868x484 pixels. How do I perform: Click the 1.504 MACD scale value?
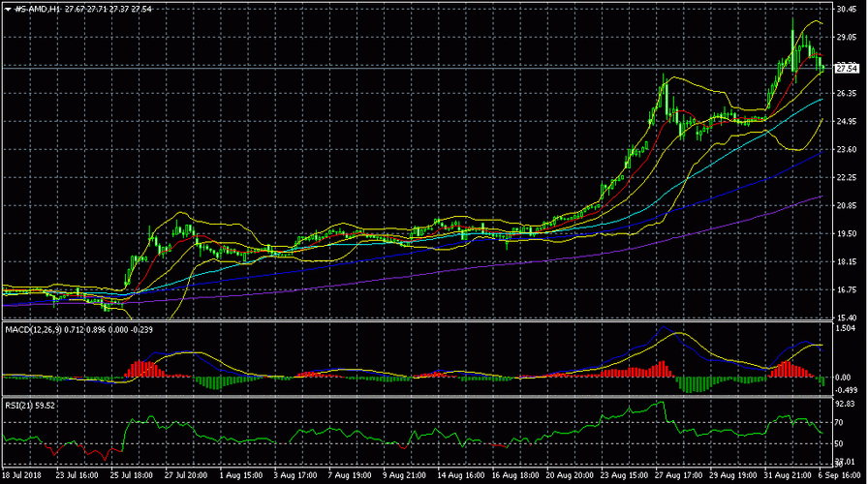coord(848,328)
